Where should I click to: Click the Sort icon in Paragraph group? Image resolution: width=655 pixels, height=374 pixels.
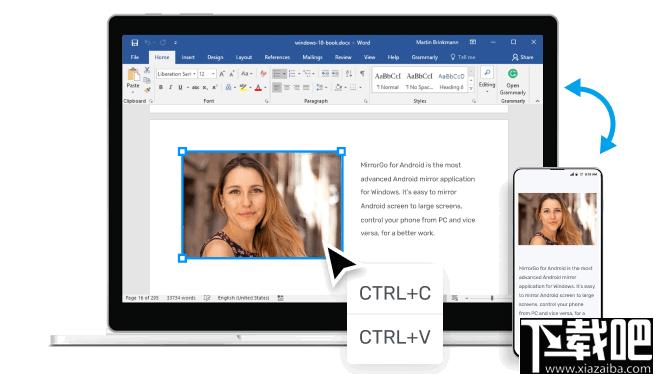click(x=349, y=74)
